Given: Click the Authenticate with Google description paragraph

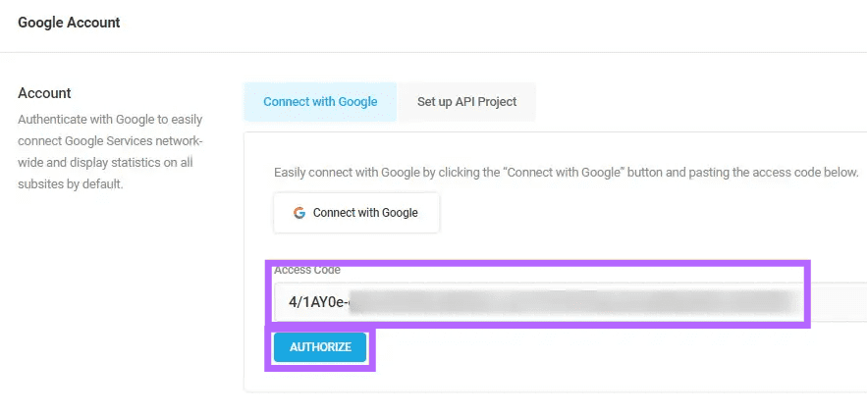Looking at the screenshot, I should pos(110,151).
